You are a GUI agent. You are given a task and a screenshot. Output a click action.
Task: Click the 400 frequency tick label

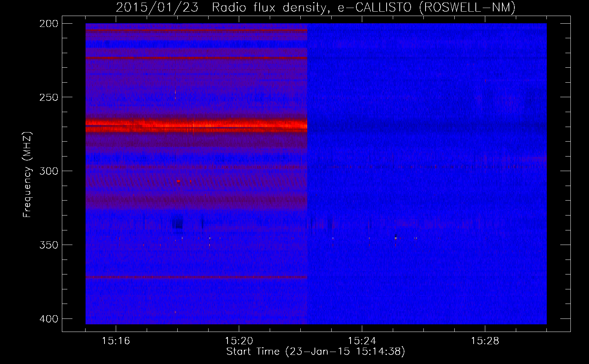pos(49,319)
